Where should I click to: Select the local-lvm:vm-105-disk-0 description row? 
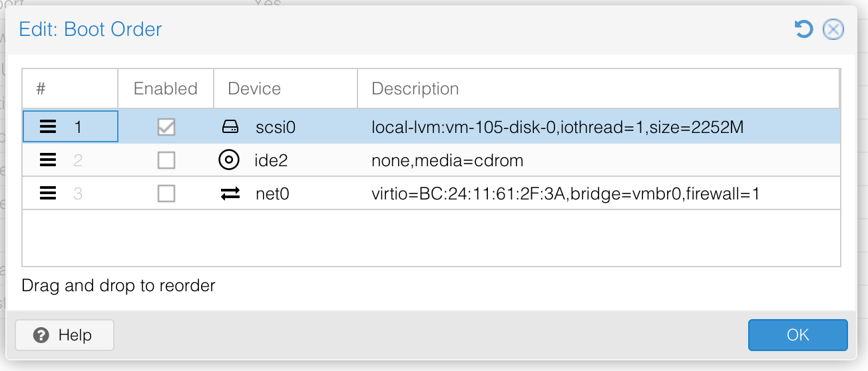(557, 127)
